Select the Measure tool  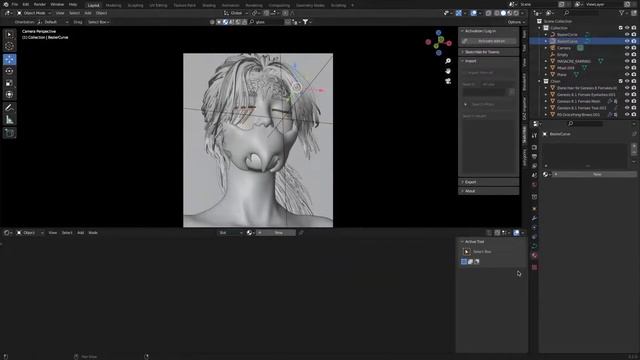(x=9, y=120)
